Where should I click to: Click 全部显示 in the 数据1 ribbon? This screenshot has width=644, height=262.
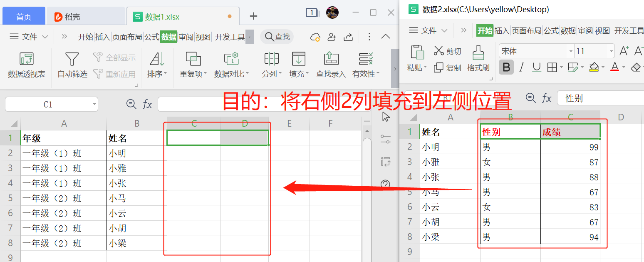[114, 57]
